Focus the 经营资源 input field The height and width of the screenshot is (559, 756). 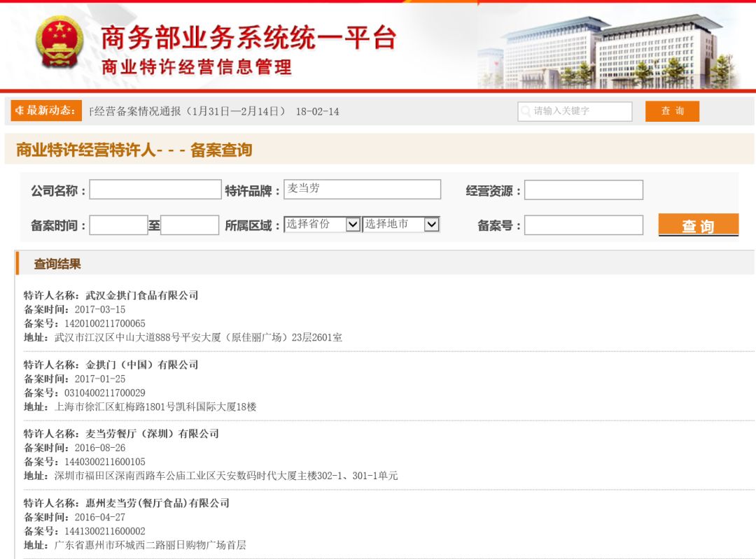click(583, 190)
